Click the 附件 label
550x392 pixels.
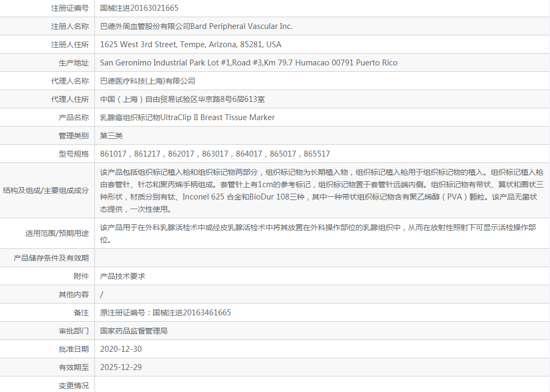tap(81, 276)
